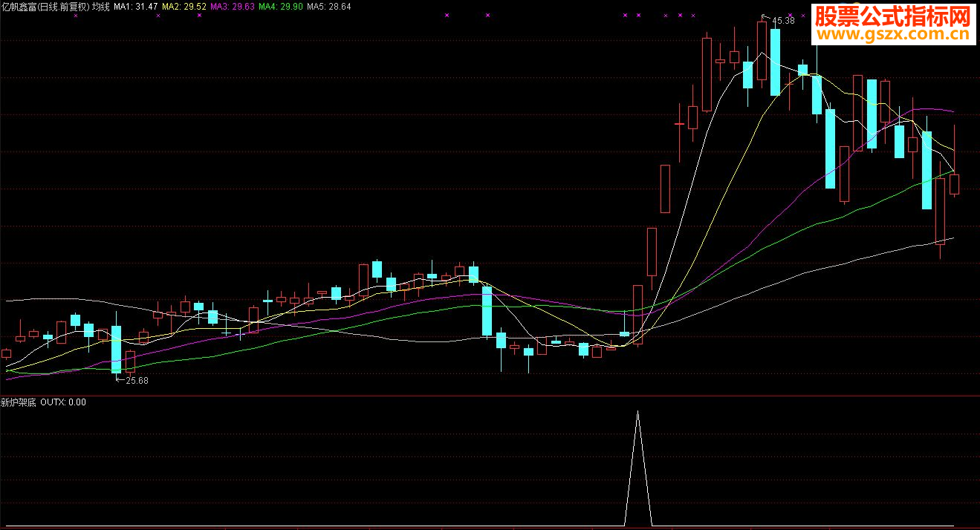Click the MA5: 28.64 label
980x530 pixels.
point(329,6)
